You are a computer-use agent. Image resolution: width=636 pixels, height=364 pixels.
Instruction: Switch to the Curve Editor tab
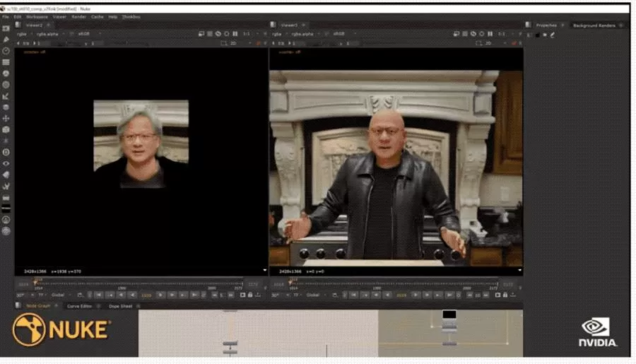click(79, 306)
